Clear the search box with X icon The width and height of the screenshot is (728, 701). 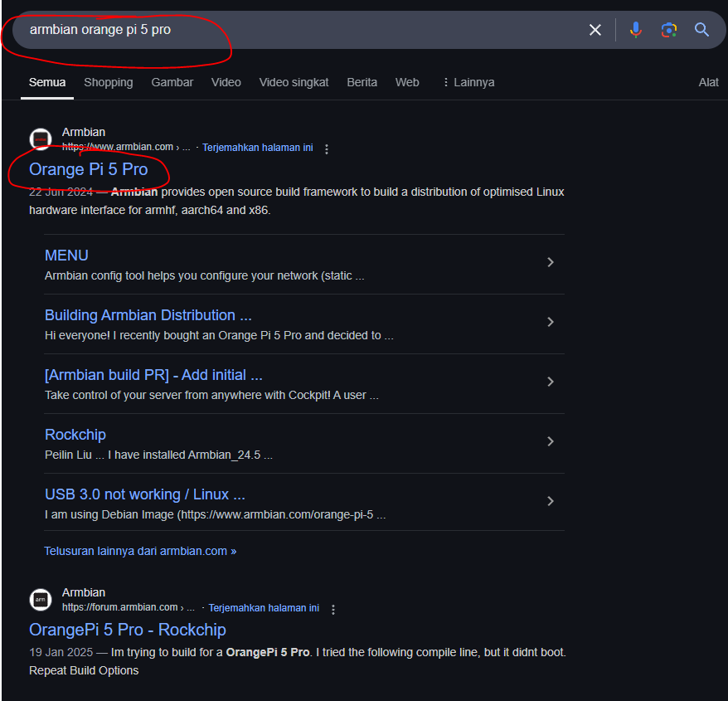(595, 30)
